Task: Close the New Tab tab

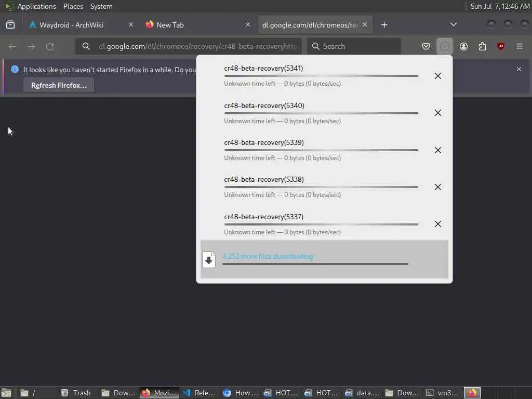Action: 248,24
